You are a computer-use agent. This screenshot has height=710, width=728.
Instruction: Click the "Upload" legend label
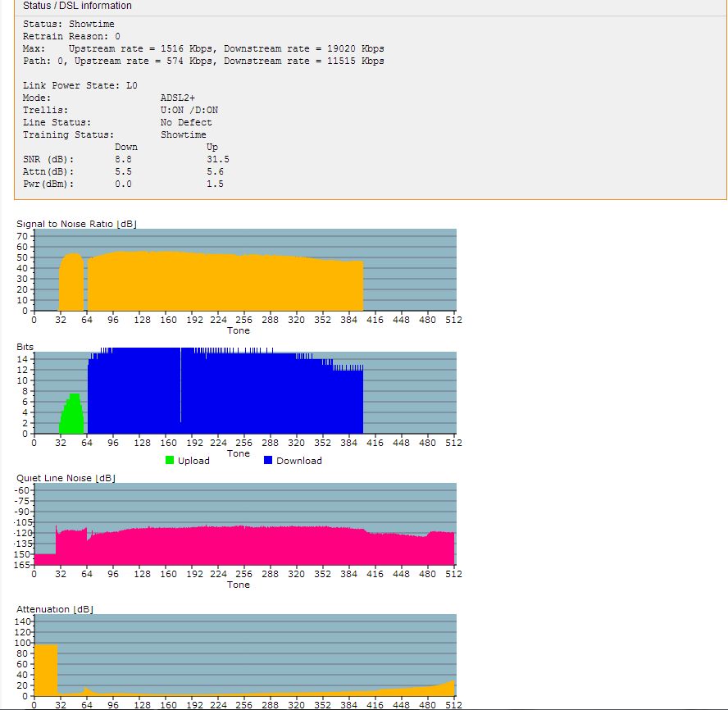193,461
